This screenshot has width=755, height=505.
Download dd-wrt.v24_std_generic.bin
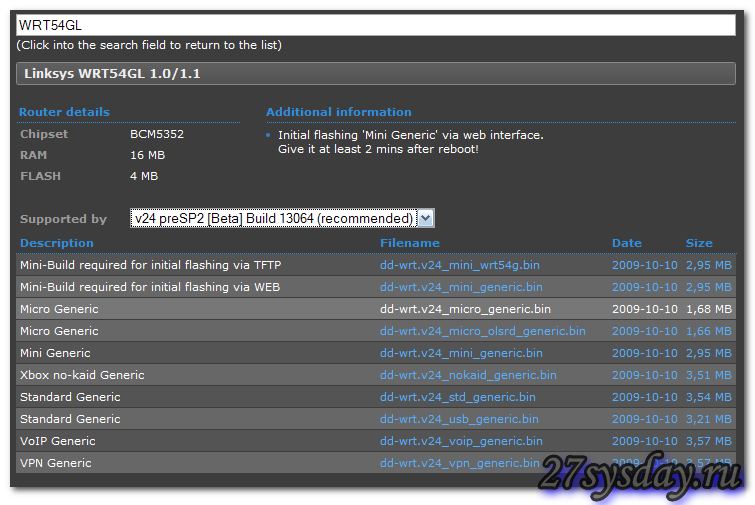click(457, 397)
